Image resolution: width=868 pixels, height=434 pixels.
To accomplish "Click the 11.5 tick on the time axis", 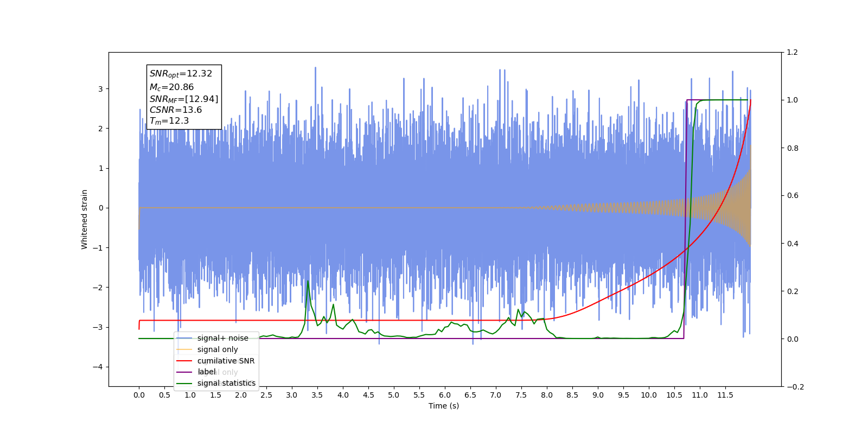I will pyautogui.click(x=725, y=395).
